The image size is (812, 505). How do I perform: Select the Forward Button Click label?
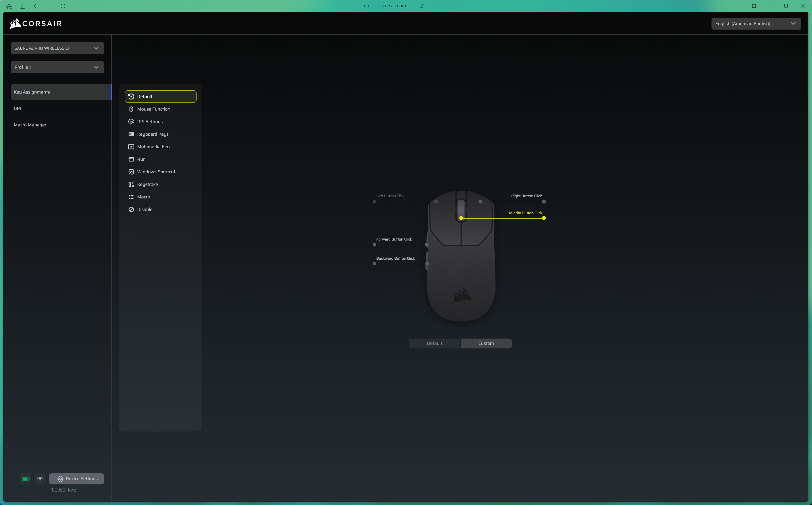(x=394, y=239)
